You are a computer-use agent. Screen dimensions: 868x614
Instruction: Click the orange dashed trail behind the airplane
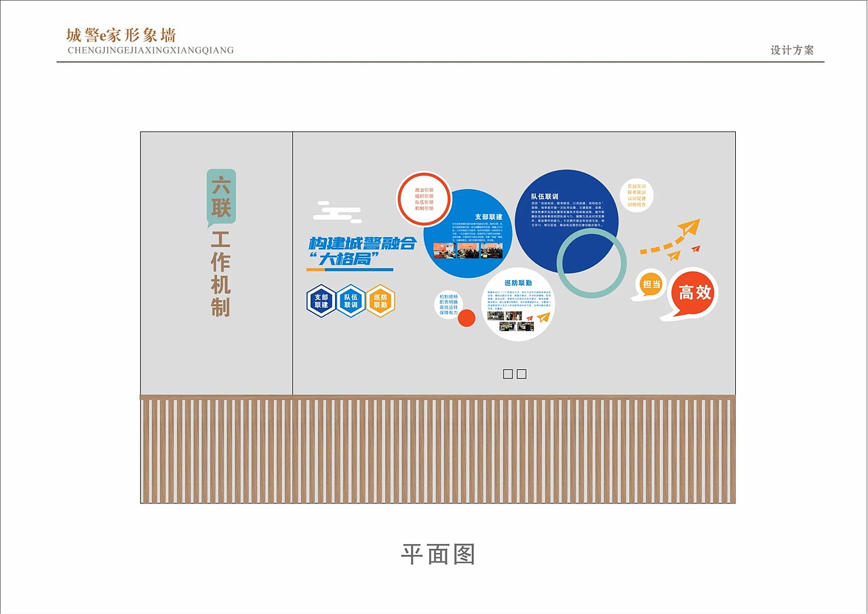click(x=663, y=246)
